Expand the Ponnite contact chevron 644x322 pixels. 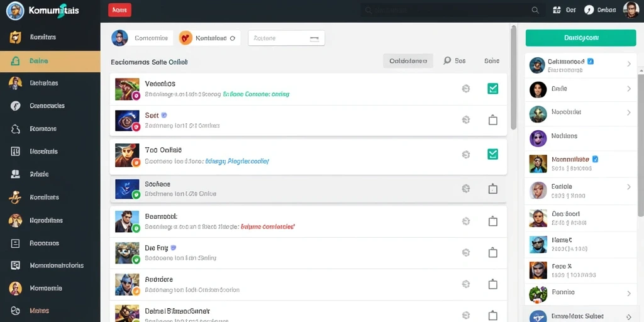tap(629, 293)
